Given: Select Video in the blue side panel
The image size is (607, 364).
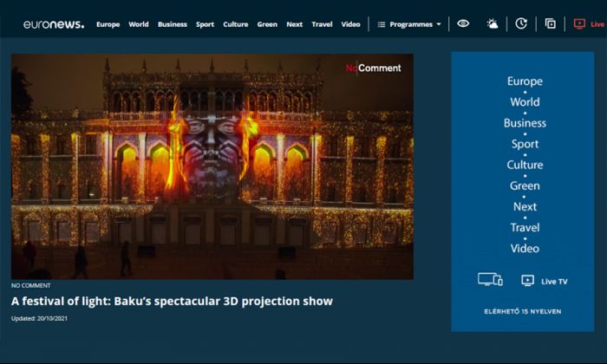Looking at the screenshot, I should (x=525, y=249).
